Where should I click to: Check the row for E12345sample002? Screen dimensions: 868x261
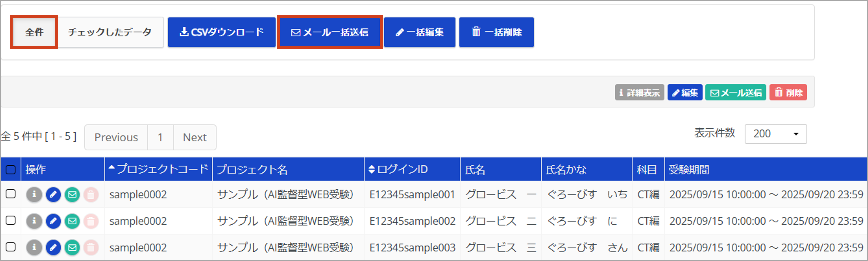coord(11,220)
